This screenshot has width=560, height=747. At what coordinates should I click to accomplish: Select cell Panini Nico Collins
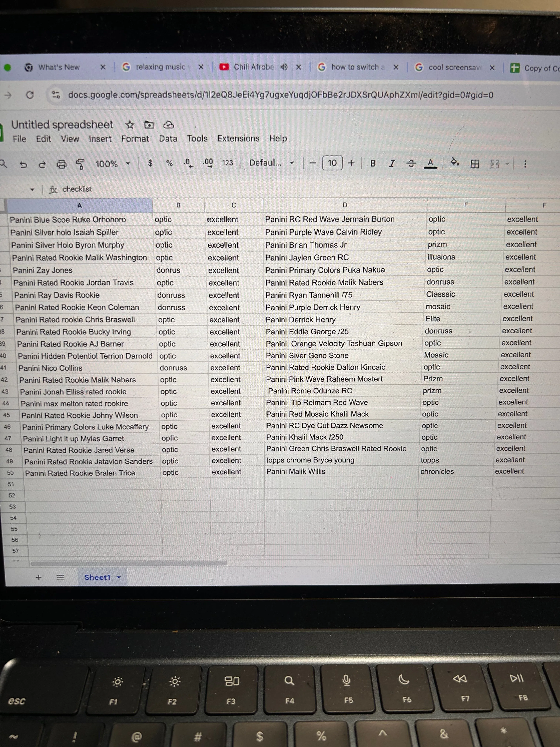(87, 368)
